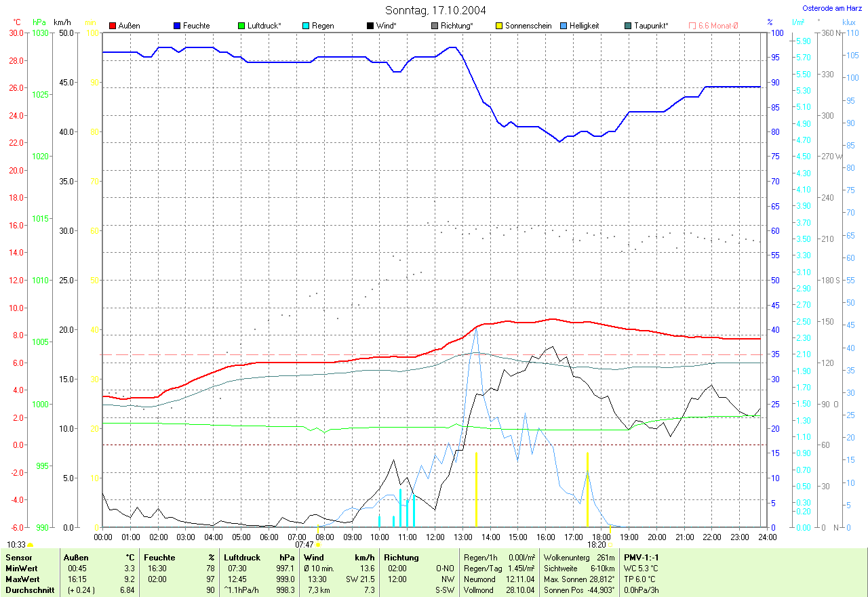868x597 pixels.
Task: Click the red Außen legend swatch
Action: (x=113, y=26)
